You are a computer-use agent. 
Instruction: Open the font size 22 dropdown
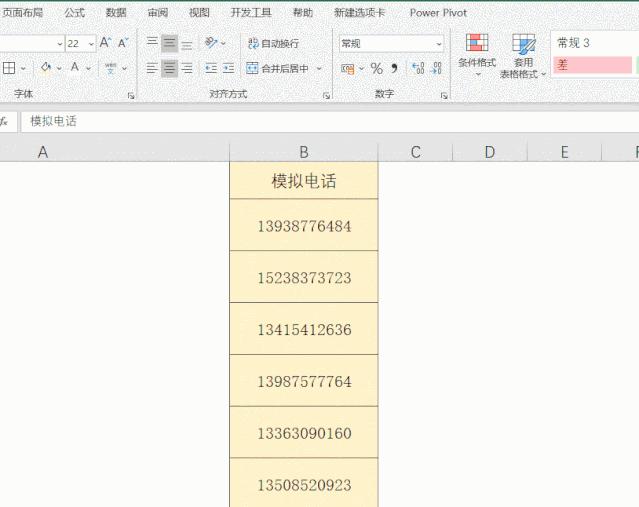[x=91, y=43]
